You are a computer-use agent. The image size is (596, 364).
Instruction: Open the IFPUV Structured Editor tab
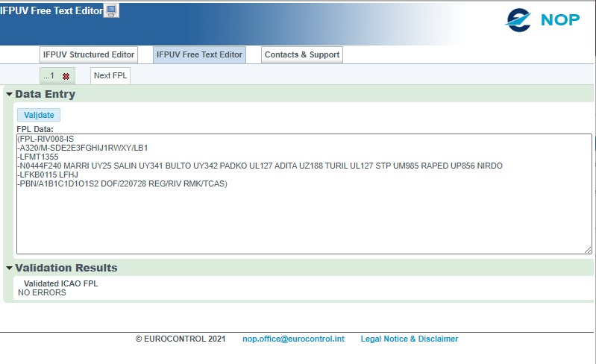(x=89, y=54)
